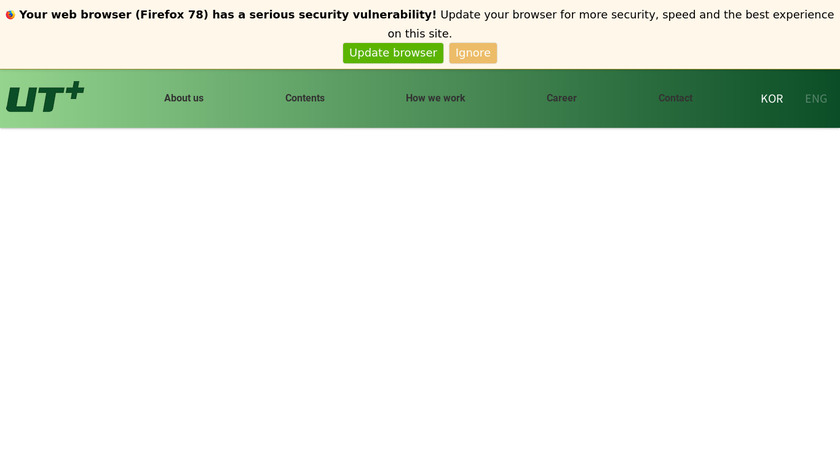Open the How we work page
This screenshot has height=472, width=840.
click(x=435, y=98)
